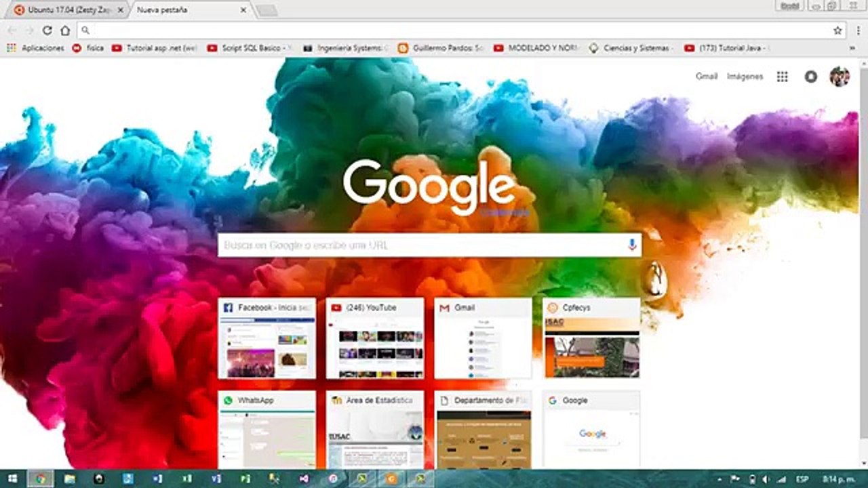868x488 pixels.
Task: Open the física bookmark
Action: click(x=88, y=48)
